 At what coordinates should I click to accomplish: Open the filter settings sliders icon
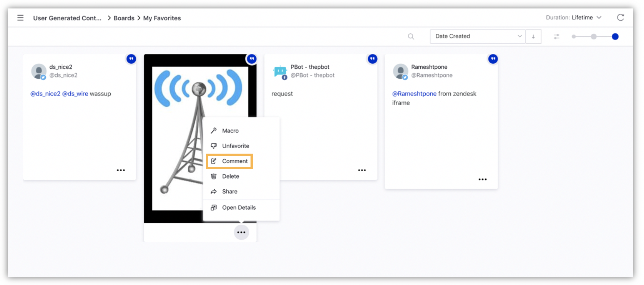tap(556, 36)
